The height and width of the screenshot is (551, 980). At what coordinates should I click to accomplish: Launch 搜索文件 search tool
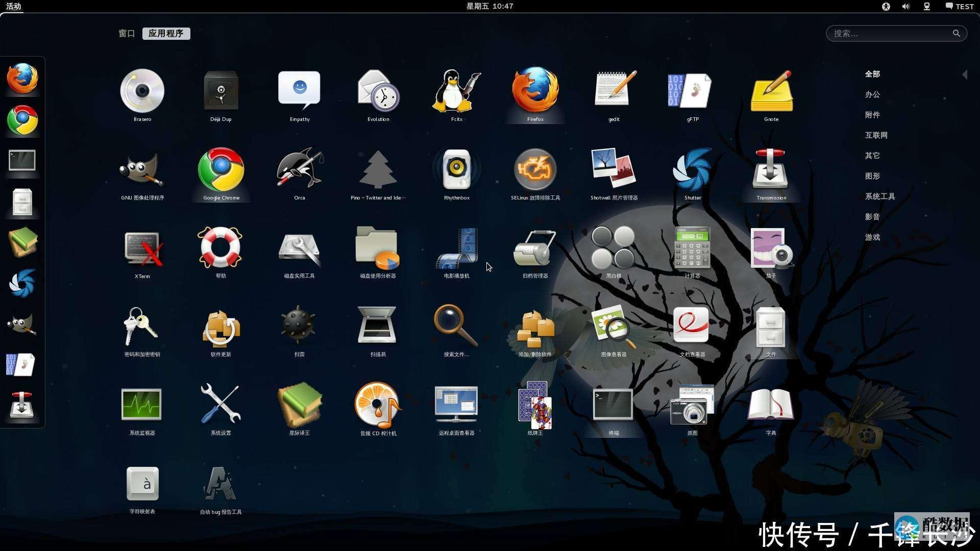pos(457,331)
